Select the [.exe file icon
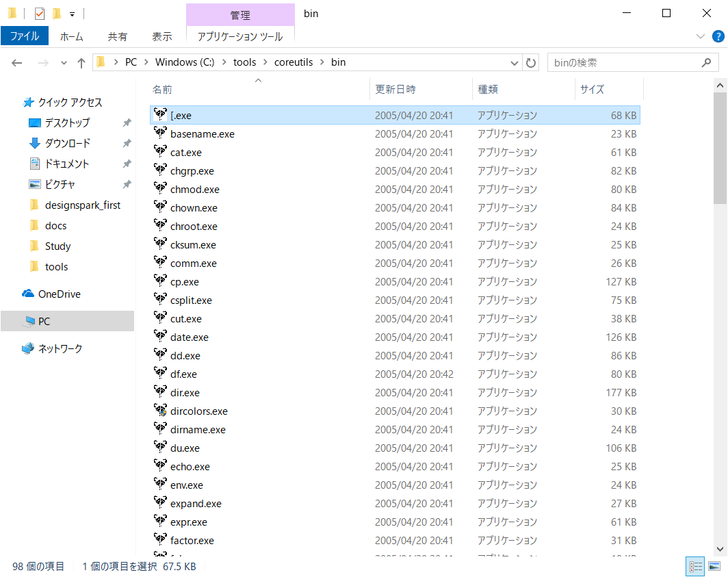Image resolution: width=728 pixels, height=577 pixels. (x=160, y=114)
